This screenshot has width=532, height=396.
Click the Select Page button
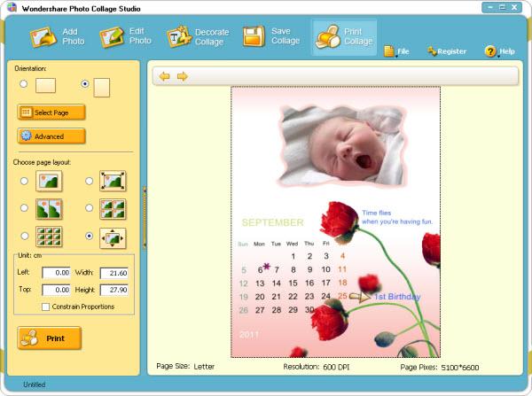coord(51,113)
